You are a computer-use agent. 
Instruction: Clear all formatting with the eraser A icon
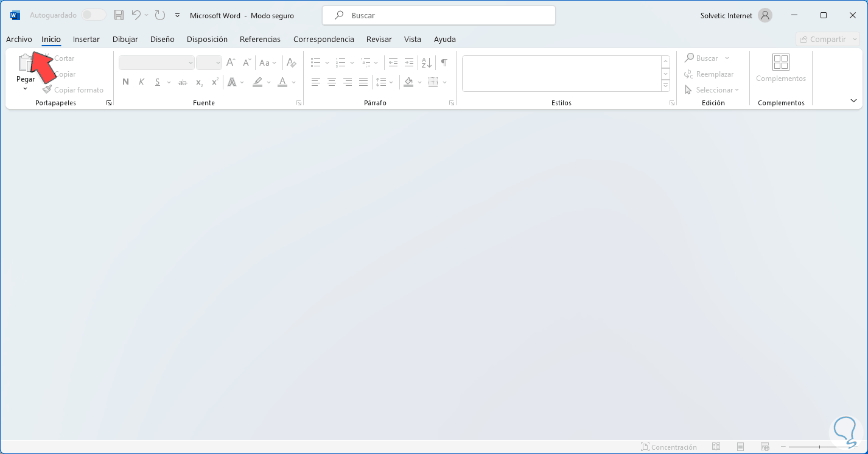tap(292, 62)
